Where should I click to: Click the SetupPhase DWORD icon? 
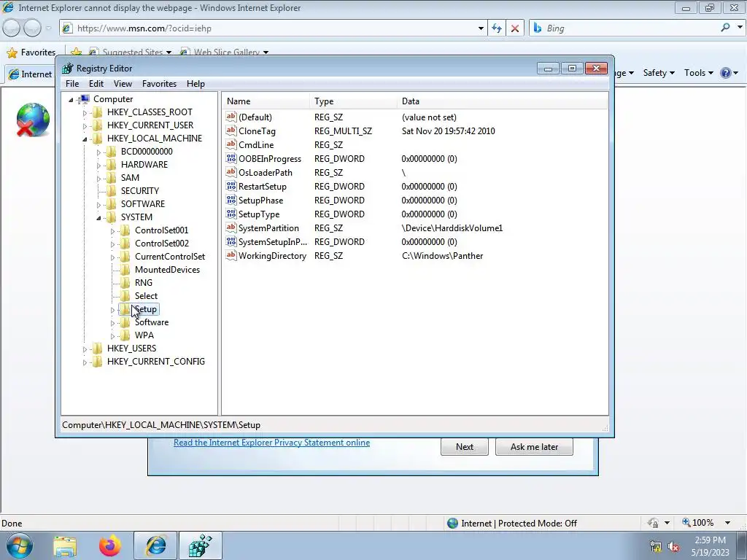231,200
